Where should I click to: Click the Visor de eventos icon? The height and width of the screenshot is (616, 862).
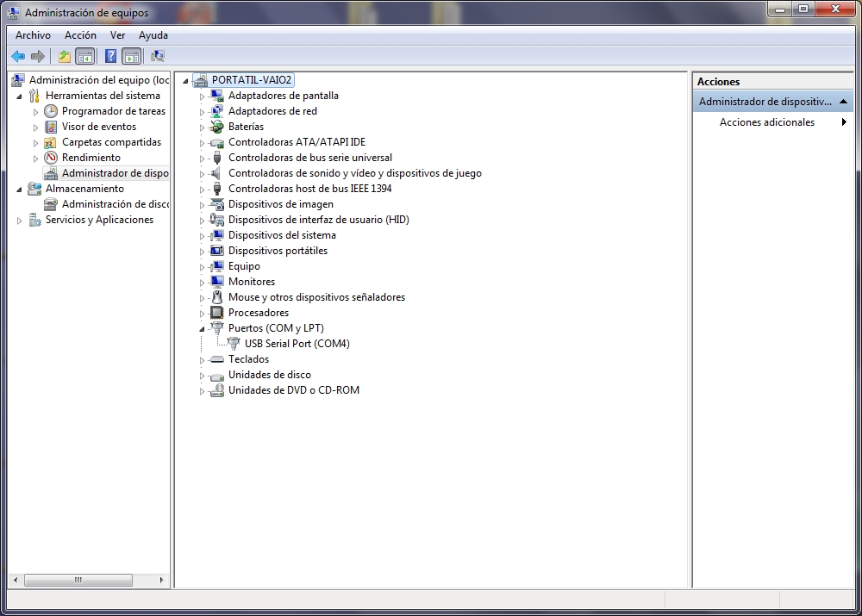51,127
